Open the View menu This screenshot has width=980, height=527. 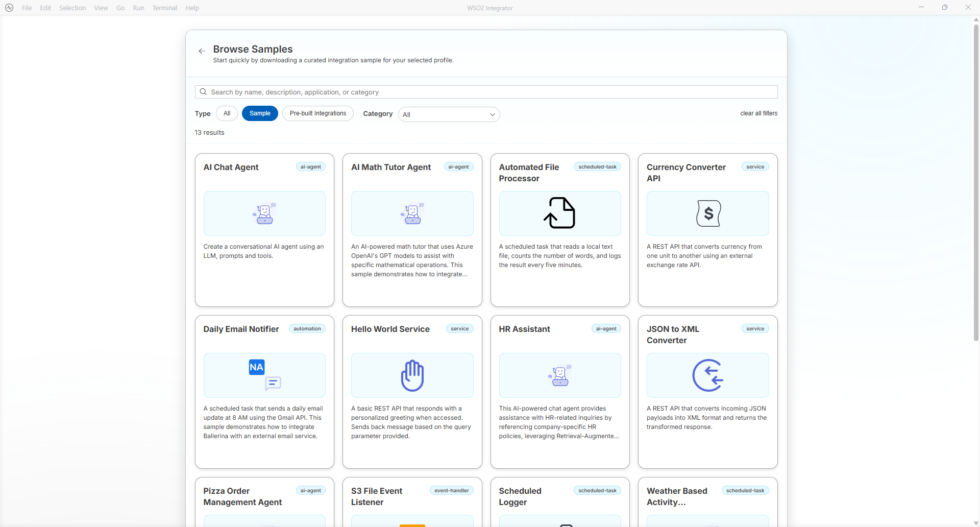101,8
